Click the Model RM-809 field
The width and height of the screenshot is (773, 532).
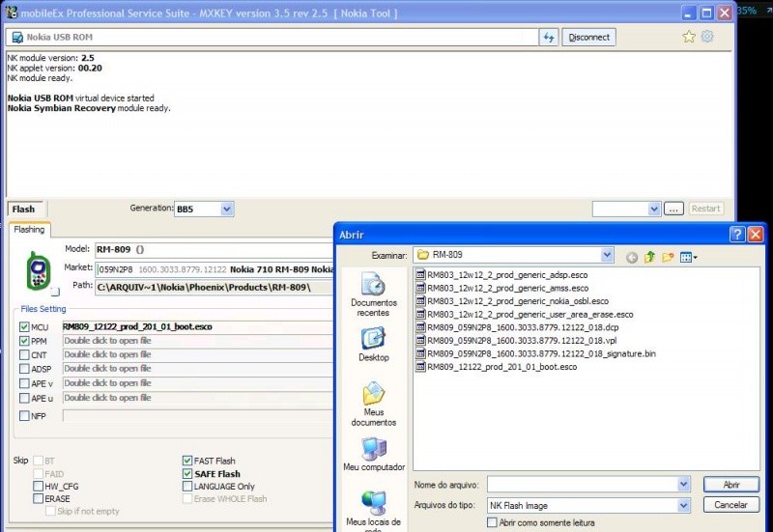tap(215, 249)
